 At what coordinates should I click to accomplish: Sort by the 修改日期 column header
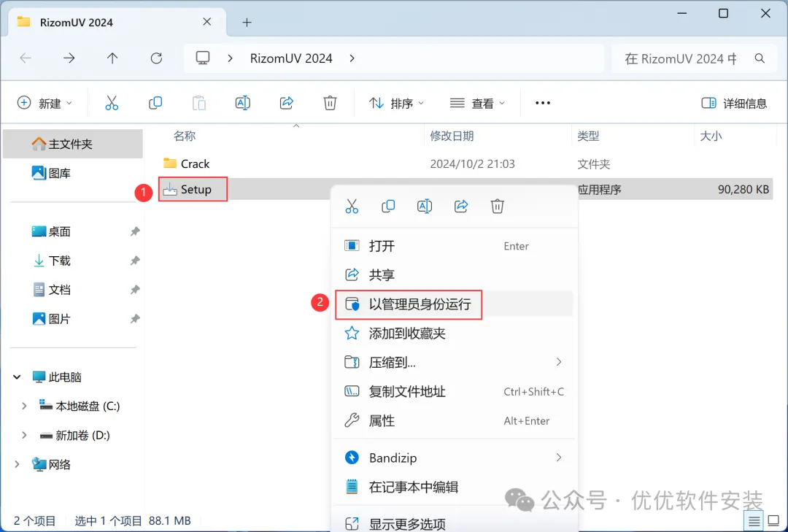pyautogui.click(x=452, y=136)
